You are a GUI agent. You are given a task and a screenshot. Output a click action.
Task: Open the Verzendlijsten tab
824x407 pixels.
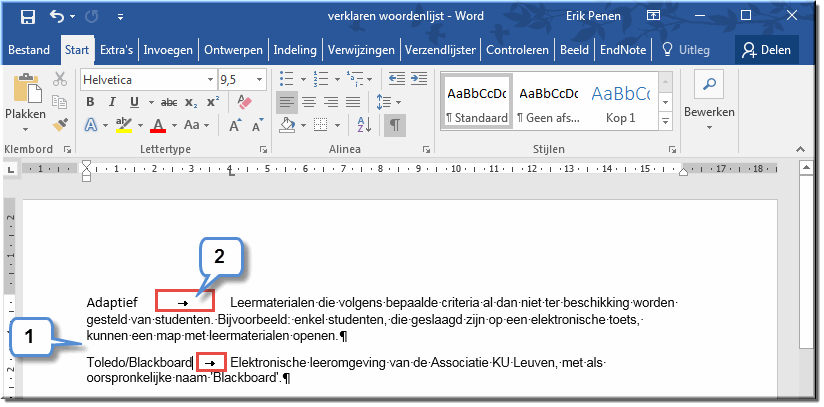[x=440, y=50]
